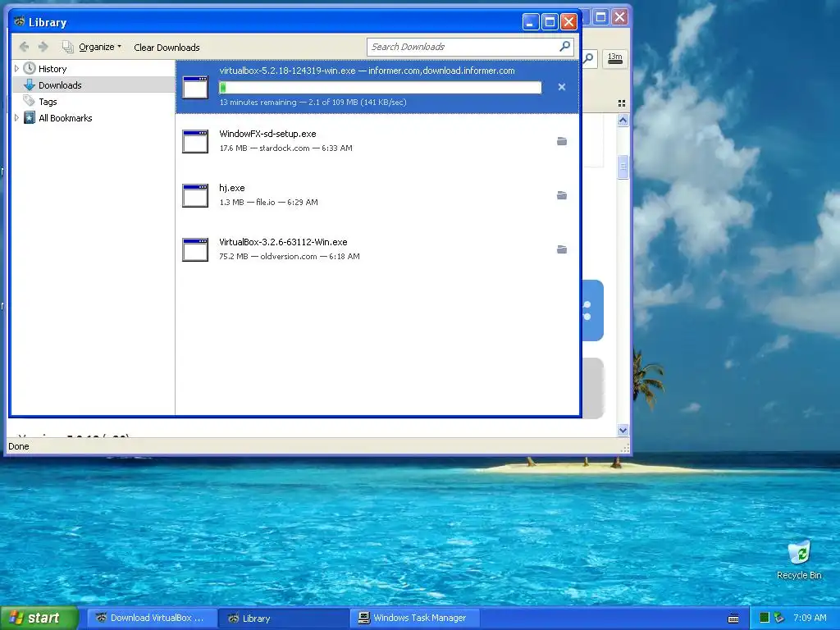
Task: Select WindowFX-sd-setup.exe download entry
Action: (x=377, y=141)
